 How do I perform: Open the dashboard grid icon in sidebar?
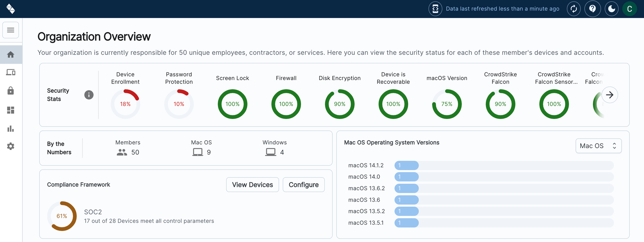tap(11, 110)
